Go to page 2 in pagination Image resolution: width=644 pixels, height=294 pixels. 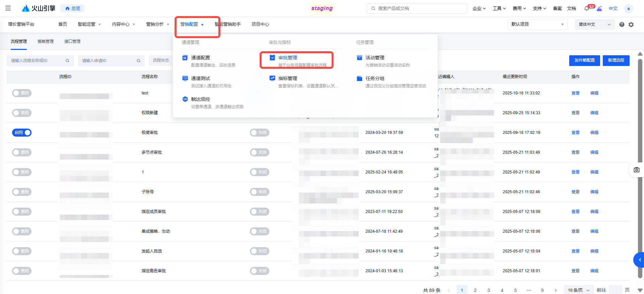pos(475,290)
